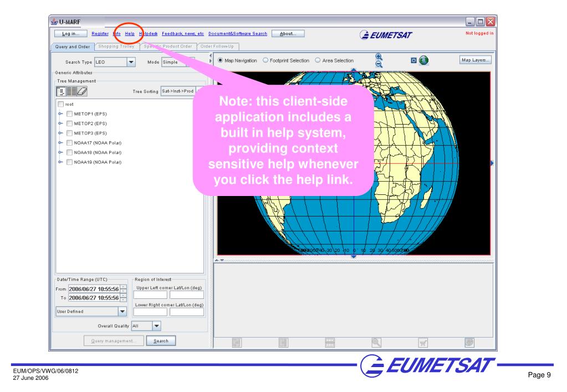The image size is (567, 392).
Task: Open the Search Type dropdown showing LEO
Action: tap(115, 62)
